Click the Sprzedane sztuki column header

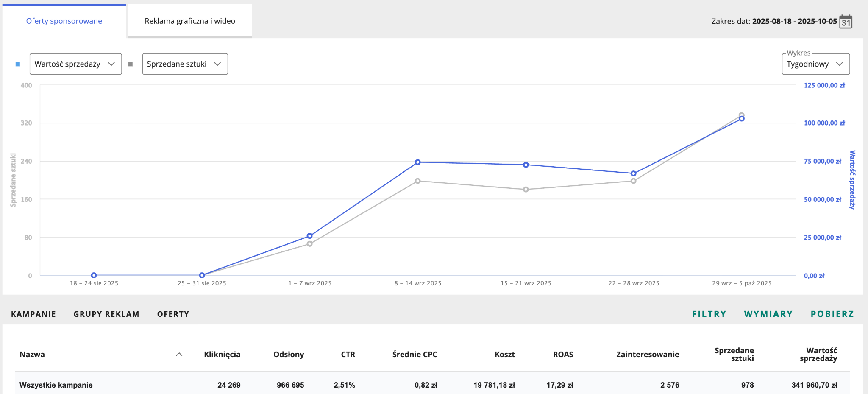[734, 355]
